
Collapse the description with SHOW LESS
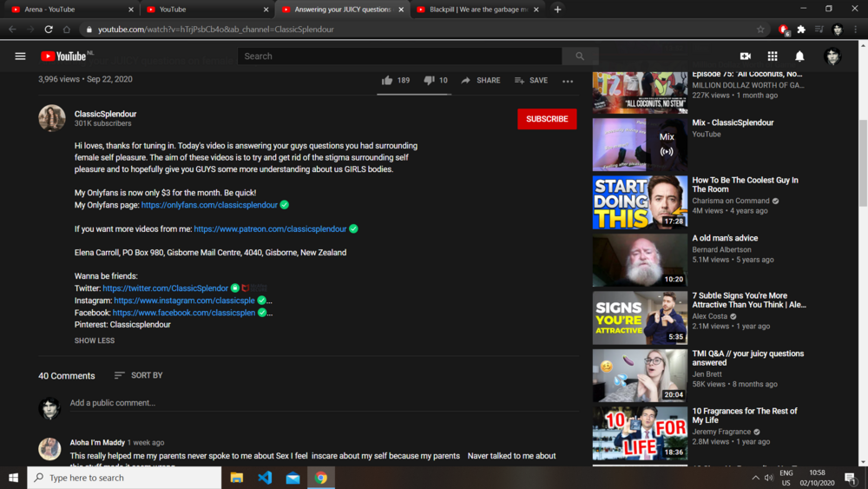point(95,340)
